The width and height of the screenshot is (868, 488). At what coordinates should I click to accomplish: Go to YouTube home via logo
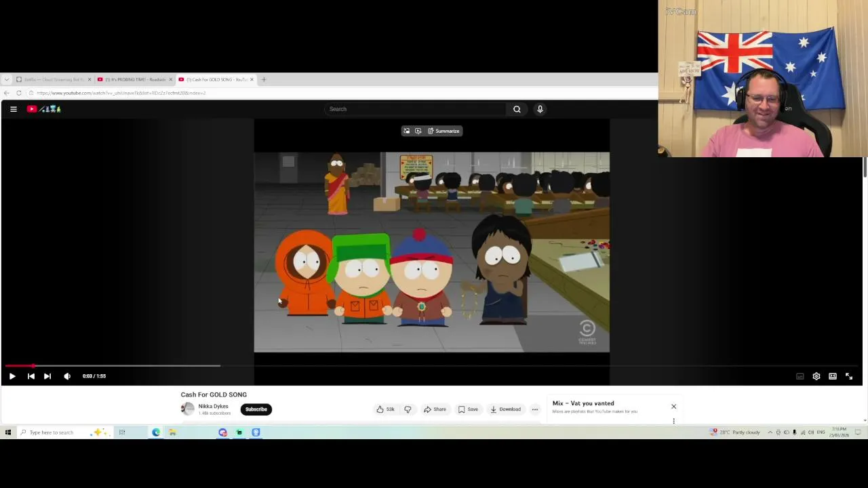(43, 109)
